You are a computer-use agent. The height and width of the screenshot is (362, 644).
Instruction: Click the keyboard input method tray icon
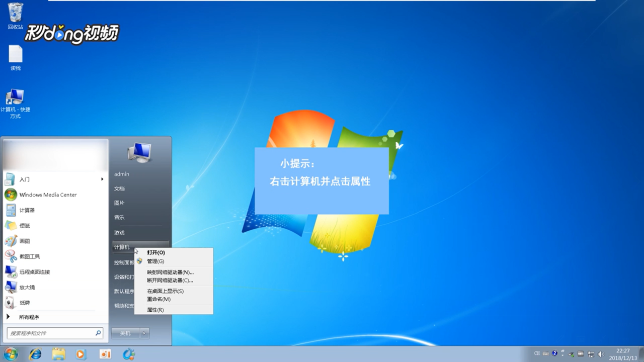click(546, 354)
